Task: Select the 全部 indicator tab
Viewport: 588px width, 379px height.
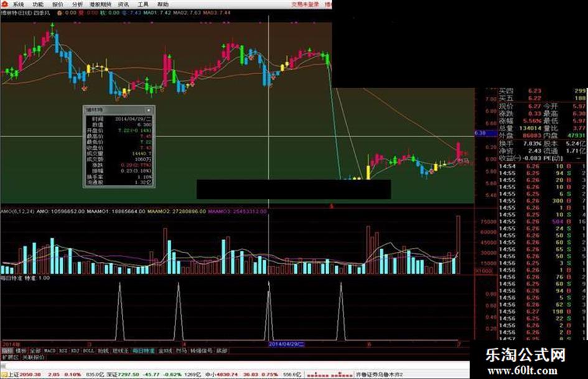Action: tap(35, 351)
